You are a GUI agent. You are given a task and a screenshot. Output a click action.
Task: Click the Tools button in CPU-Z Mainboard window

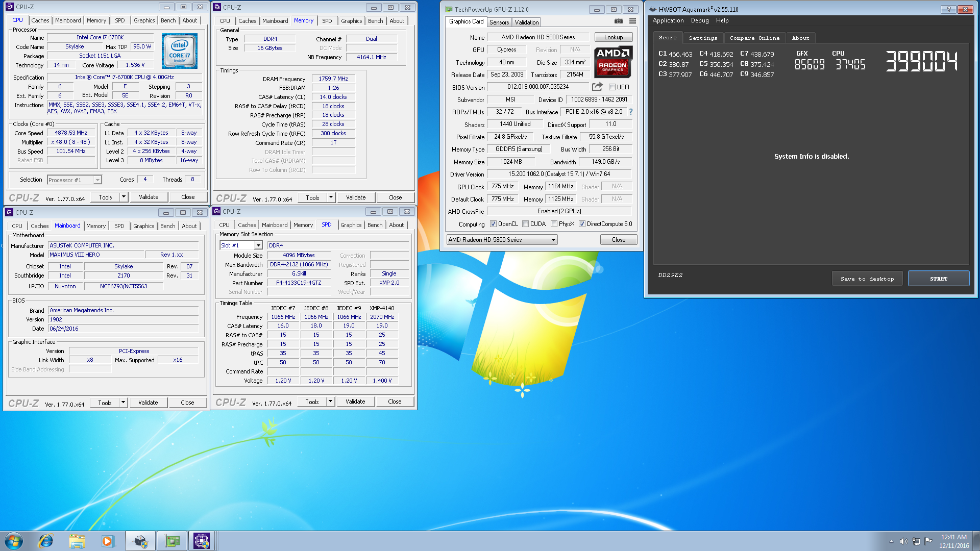pos(105,403)
